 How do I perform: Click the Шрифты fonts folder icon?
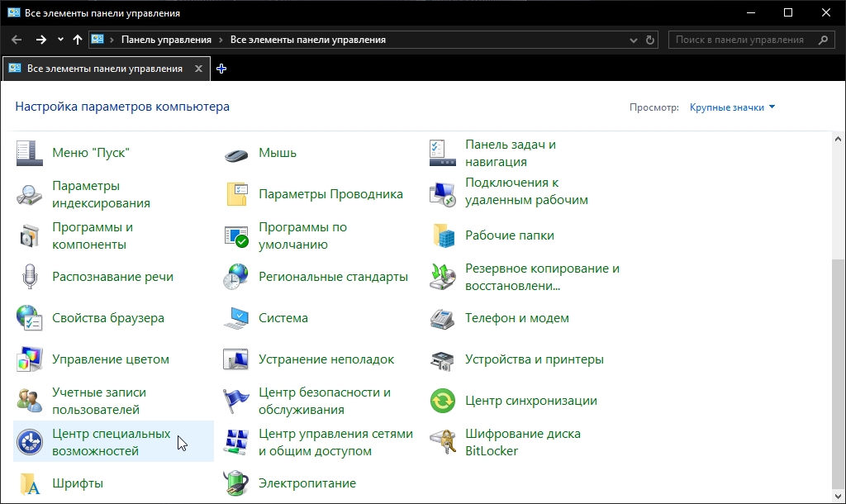coord(31,484)
